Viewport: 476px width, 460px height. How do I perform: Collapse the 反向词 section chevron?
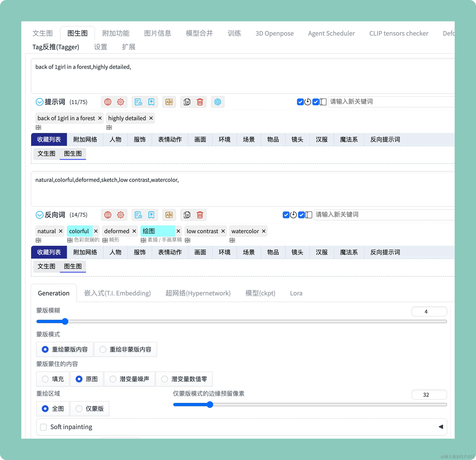(x=39, y=215)
